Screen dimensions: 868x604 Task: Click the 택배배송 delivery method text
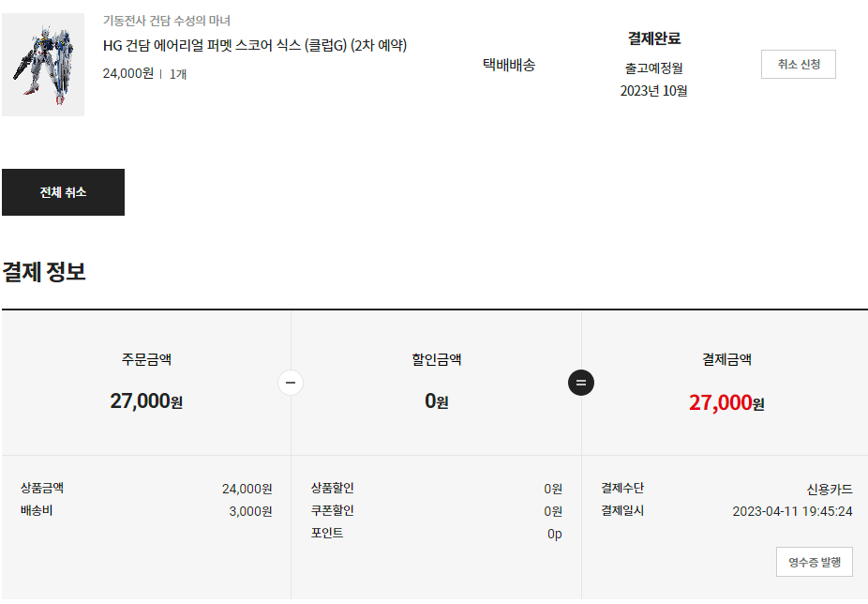tap(509, 65)
